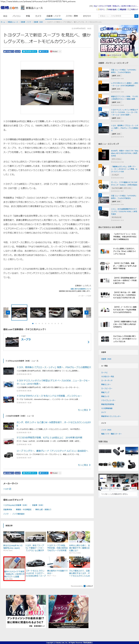Open the main Toyota booth photo

pos(47,88)
